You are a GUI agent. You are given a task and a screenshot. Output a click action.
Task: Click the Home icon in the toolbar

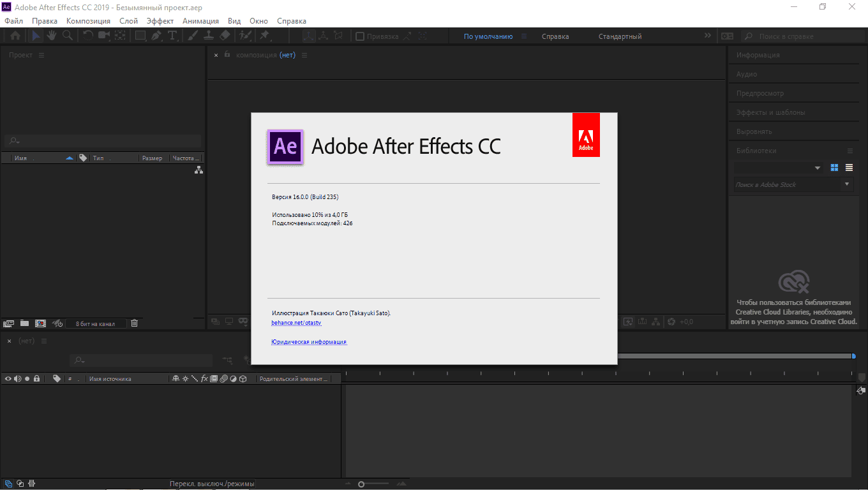pos(15,36)
